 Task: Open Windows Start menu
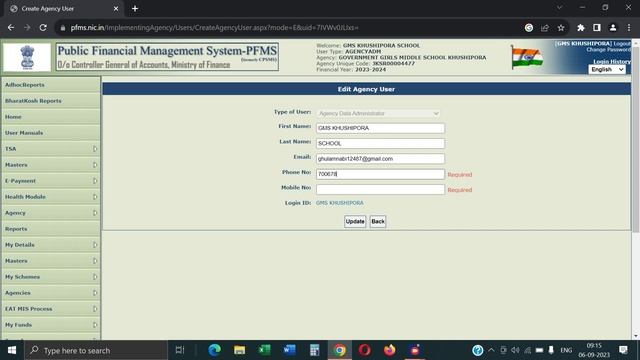(x=12, y=350)
